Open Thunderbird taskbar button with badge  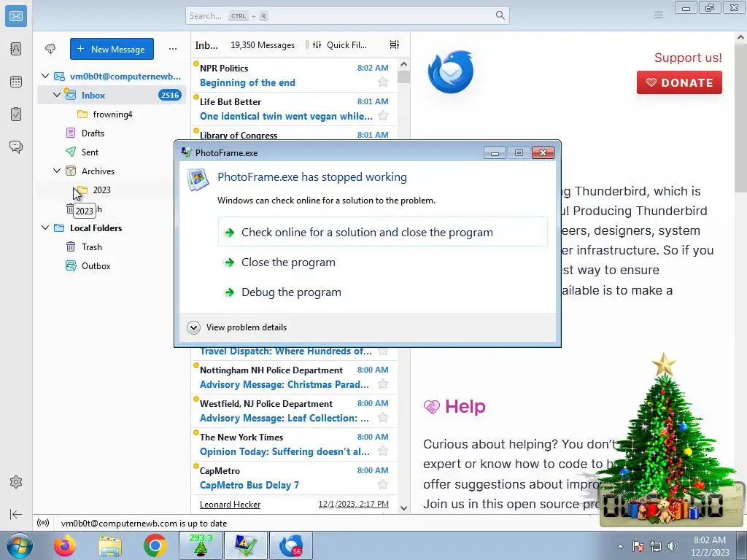coord(291,545)
